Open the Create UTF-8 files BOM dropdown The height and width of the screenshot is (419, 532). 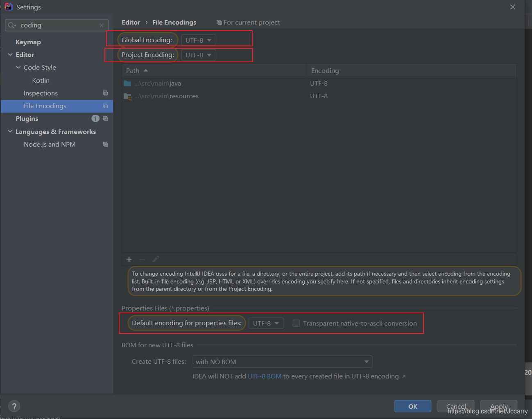pos(282,362)
